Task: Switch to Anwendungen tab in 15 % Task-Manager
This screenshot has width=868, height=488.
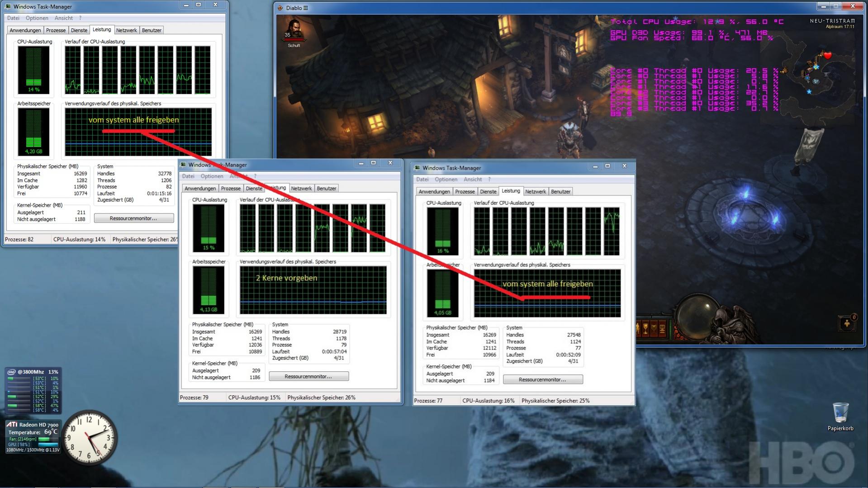Action: [x=200, y=189]
